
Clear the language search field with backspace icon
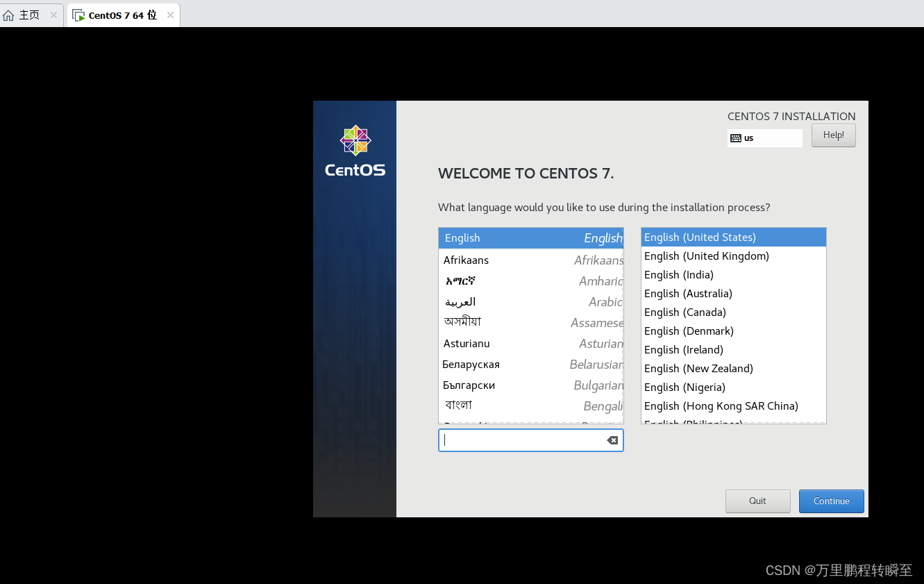click(x=612, y=440)
